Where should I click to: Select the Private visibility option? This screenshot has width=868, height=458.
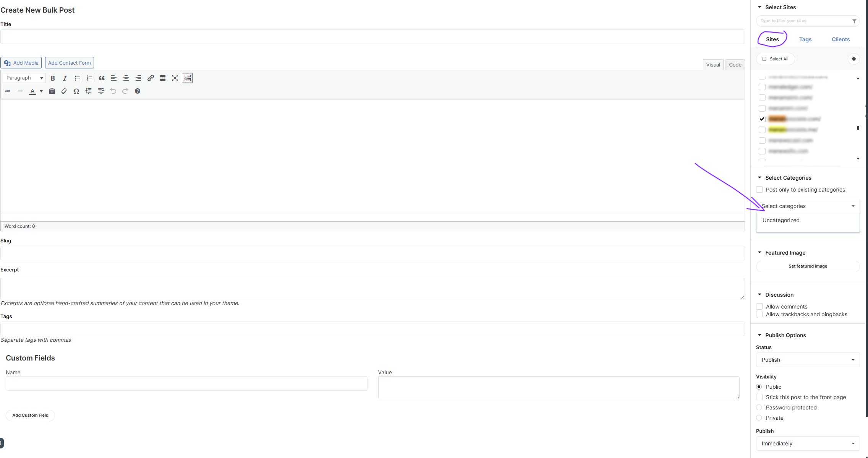click(759, 418)
